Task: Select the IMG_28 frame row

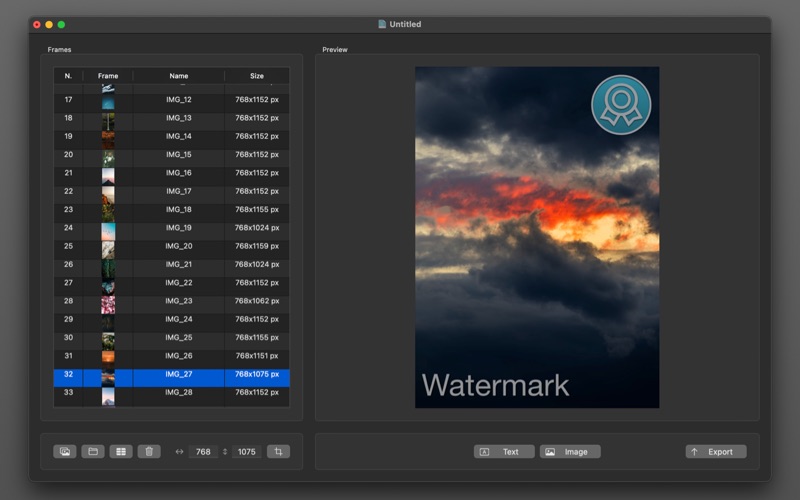Action: [x=178, y=393]
